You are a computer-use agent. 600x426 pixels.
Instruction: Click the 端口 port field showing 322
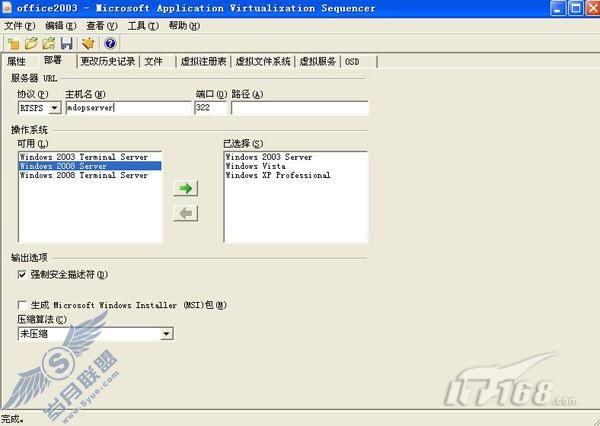pyautogui.click(x=210, y=108)
